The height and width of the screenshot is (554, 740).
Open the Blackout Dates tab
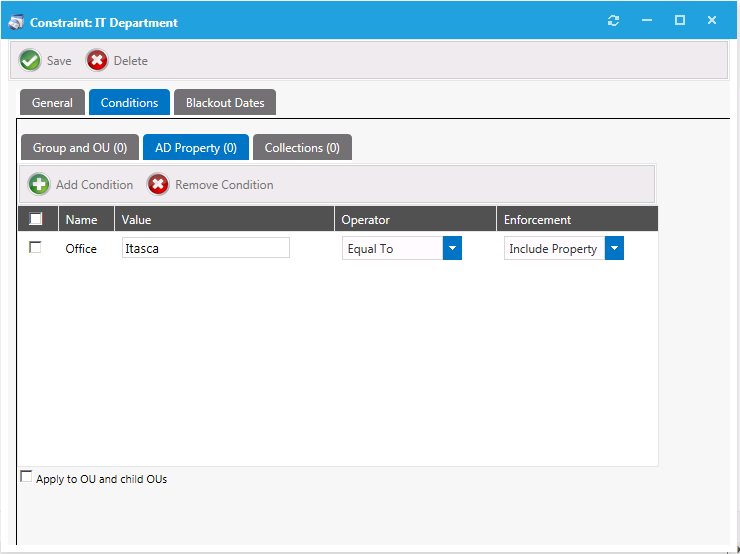pos(225,103)
